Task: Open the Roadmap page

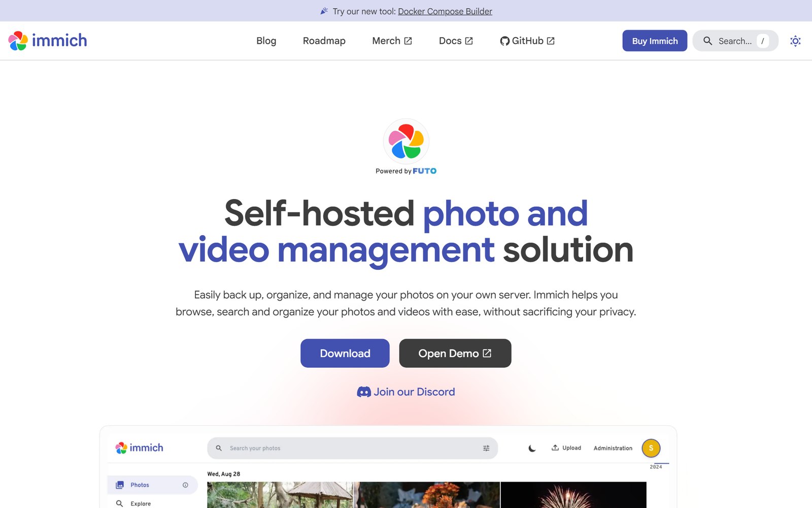Action: coord(324,41)
